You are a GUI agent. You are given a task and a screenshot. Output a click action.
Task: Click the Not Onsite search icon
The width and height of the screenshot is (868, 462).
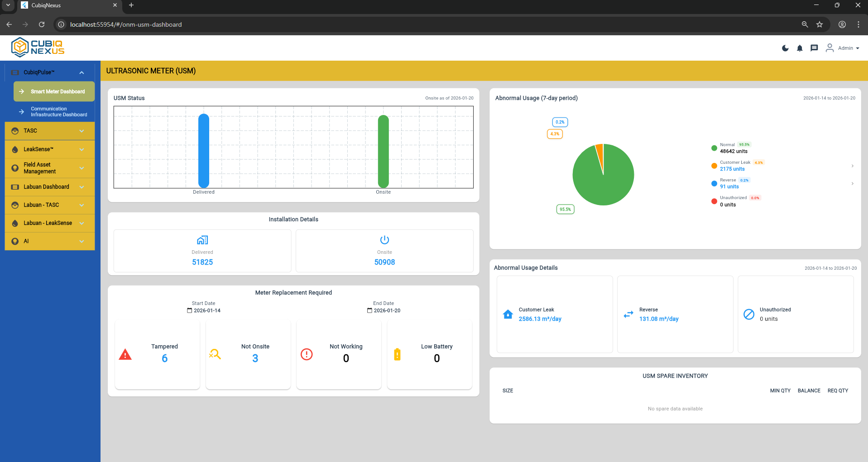215,354
